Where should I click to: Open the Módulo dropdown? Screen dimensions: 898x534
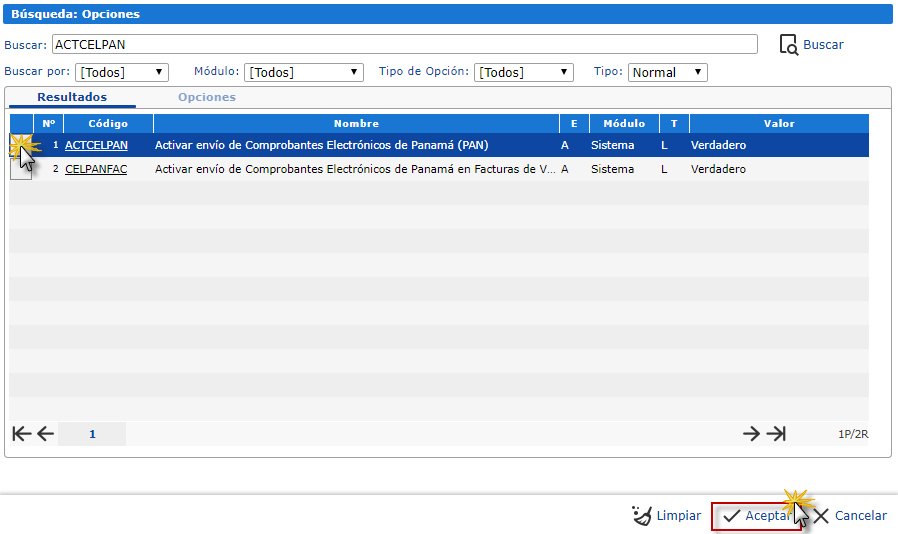[304, 72]
